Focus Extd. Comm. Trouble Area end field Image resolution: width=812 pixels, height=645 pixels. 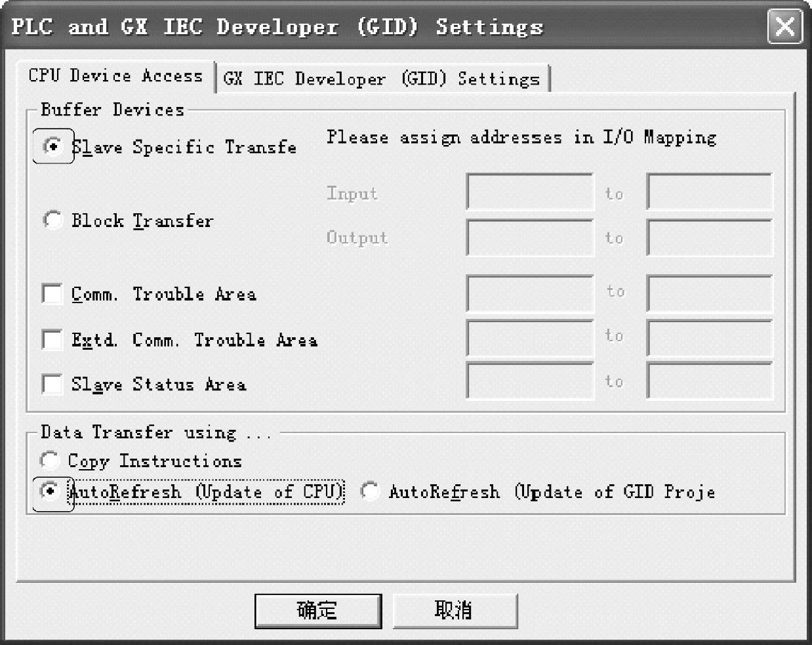710,337
